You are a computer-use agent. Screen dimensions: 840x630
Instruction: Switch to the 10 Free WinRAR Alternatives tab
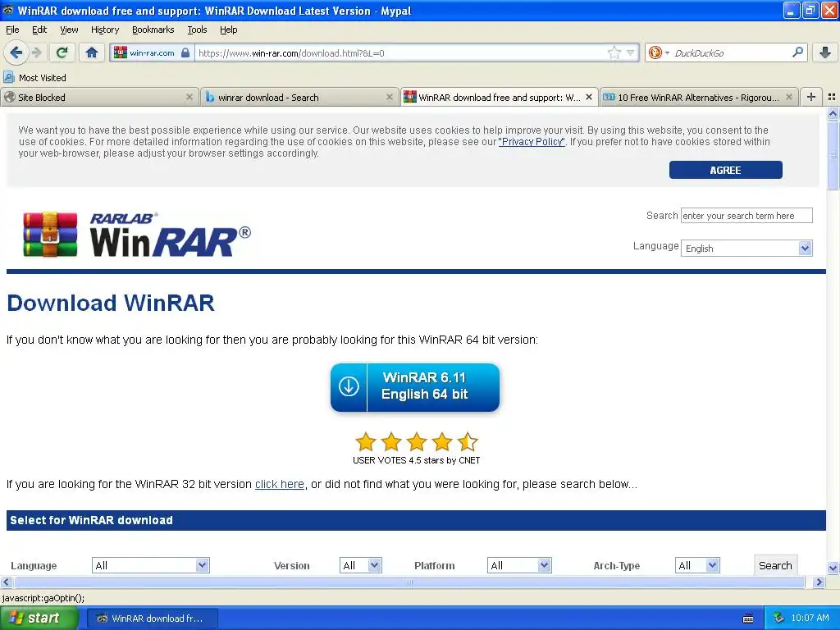[x=699, y=97]
